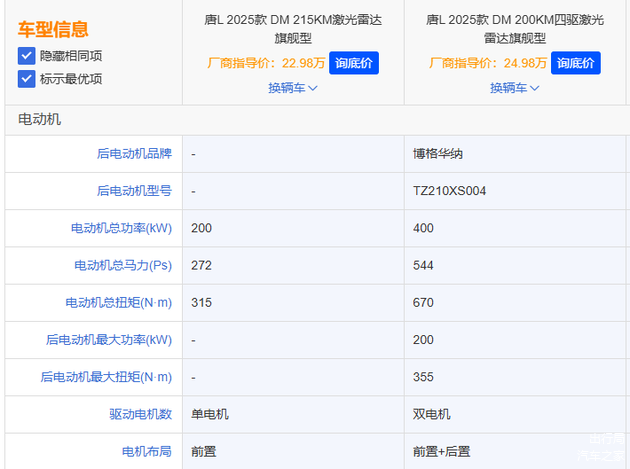Select the 电动机总马力(Ps) row label
This screenshot has height=469, width=630.
click(123, 265)
